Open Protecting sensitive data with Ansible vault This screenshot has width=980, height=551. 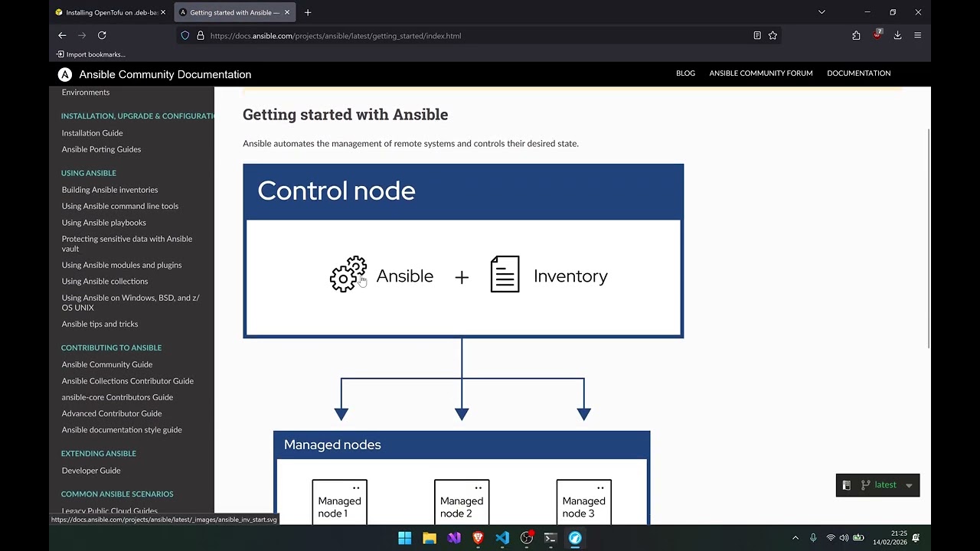[127, 243]
